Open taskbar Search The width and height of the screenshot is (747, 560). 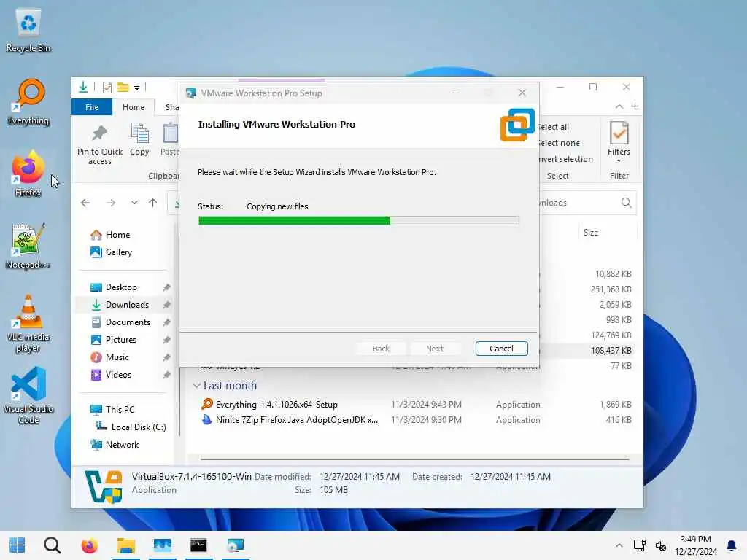pyautogui.click(x=52, y=545)
